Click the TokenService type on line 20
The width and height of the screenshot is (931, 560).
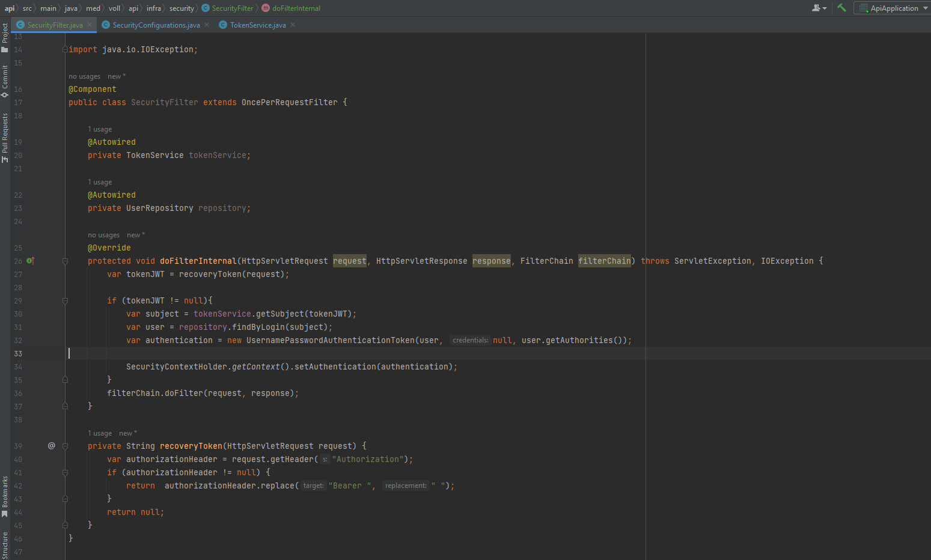(155, 155)
